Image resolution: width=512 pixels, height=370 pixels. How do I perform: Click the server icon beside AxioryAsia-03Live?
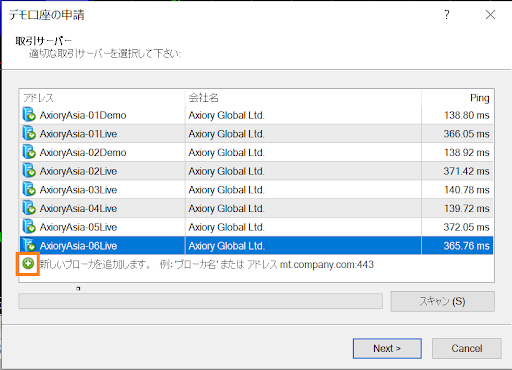[x=29, y=189]
